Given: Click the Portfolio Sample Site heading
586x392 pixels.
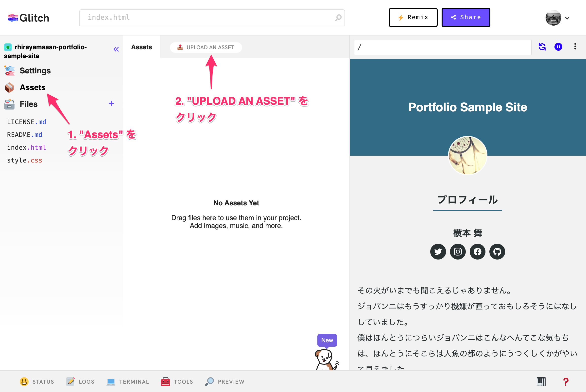Looking at the screenshot, I should tap(468, 107).
